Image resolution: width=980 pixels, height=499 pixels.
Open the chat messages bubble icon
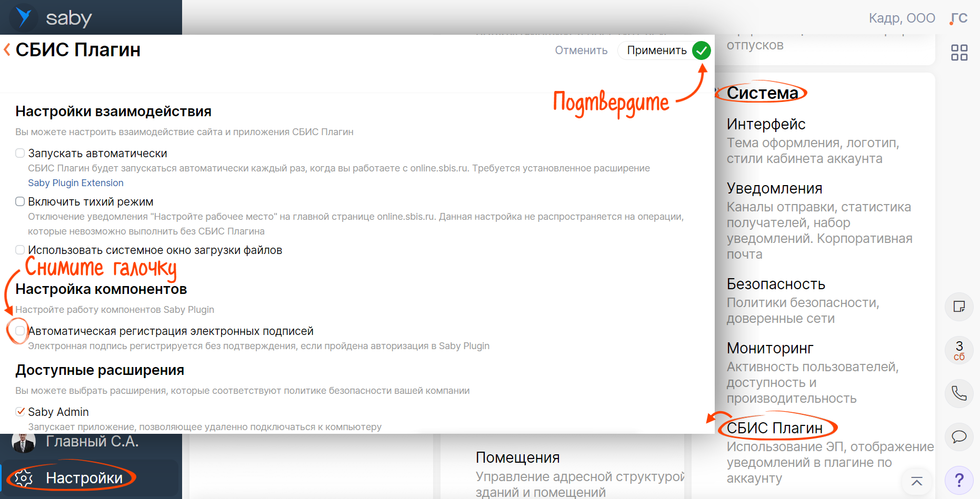(959, 436)
